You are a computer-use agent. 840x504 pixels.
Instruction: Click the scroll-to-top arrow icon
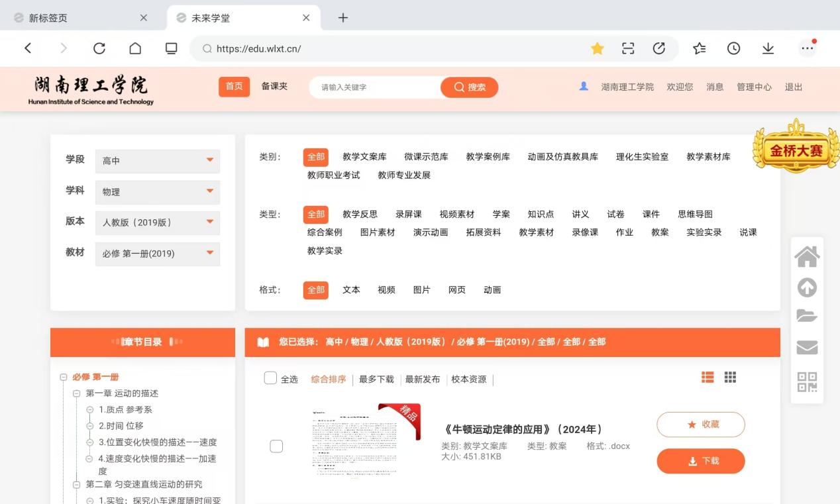click(x=806, y=287)
